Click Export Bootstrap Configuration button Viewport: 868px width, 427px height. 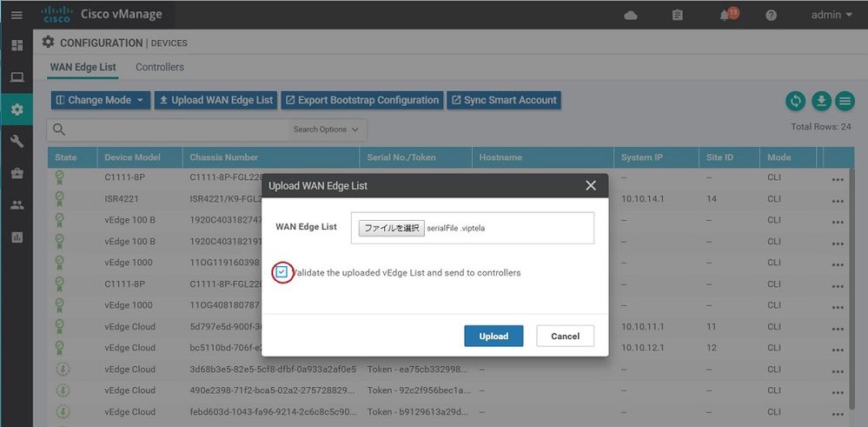[x=362, y=100]
